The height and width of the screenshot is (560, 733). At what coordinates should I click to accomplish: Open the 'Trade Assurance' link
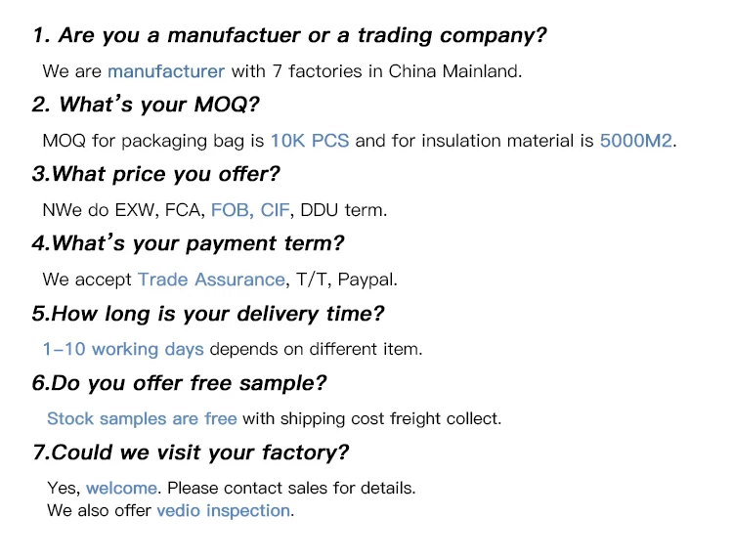tap(211, 280)
